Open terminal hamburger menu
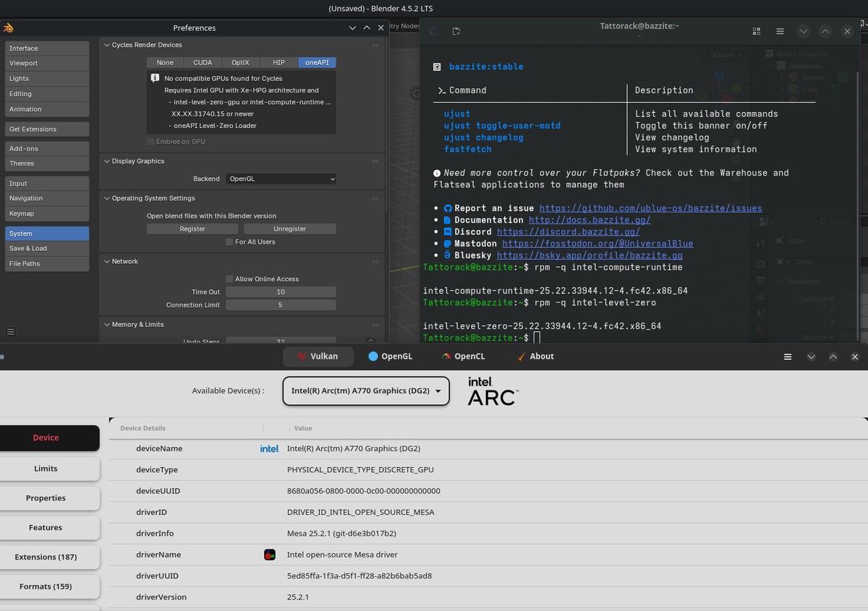The height and width of the screenshot is (611, 868). [x=780, y=31]
